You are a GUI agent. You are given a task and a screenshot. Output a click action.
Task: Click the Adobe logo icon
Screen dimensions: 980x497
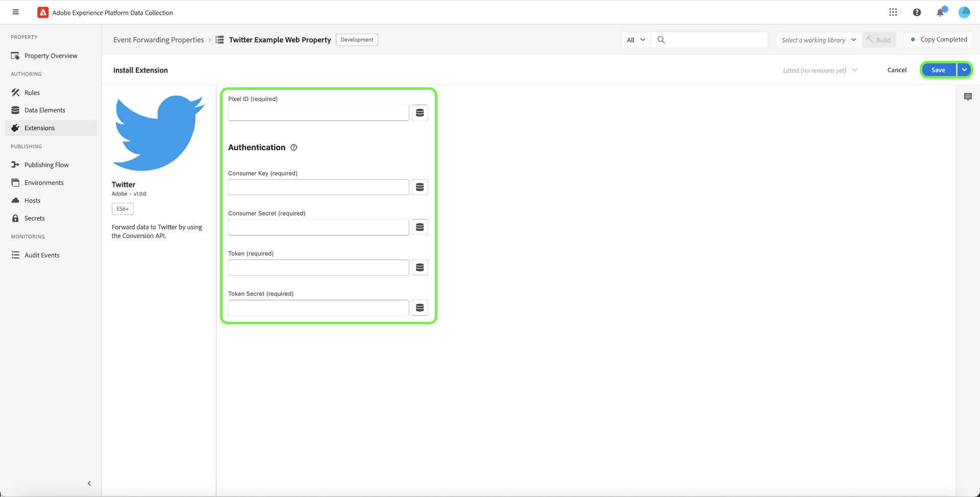point(43,13)
